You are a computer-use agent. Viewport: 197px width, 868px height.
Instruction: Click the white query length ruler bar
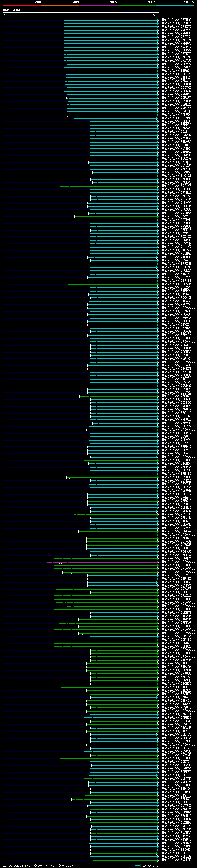click(x=81, y=12)
